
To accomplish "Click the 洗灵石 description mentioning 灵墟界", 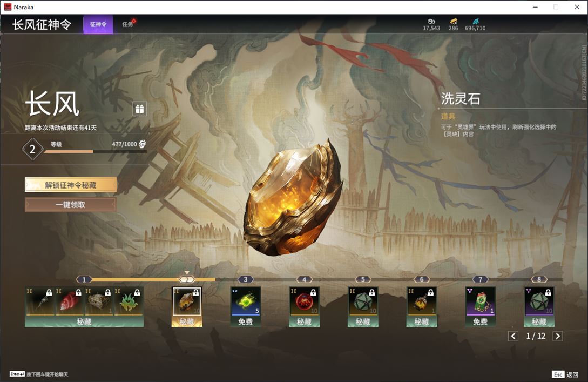I will [498, 130].
